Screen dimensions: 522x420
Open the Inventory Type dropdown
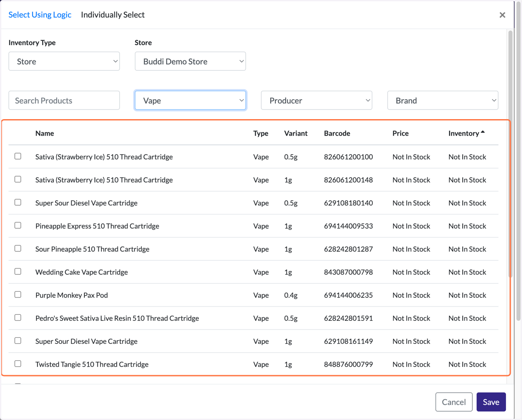pyautogui.click(x=64, y=61)
